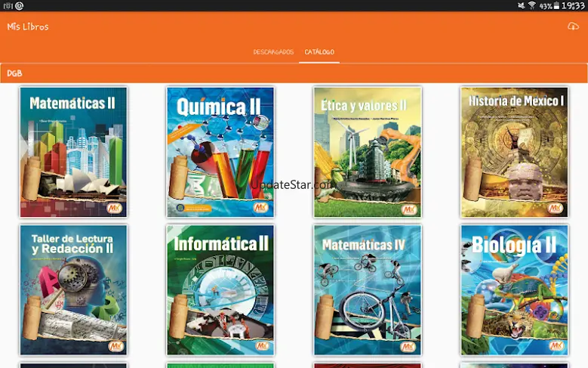Image resolution: width=588 pixels, height=368 pixels.
Task: Click the Mis Libros title
Action: (x=28, y=26)
